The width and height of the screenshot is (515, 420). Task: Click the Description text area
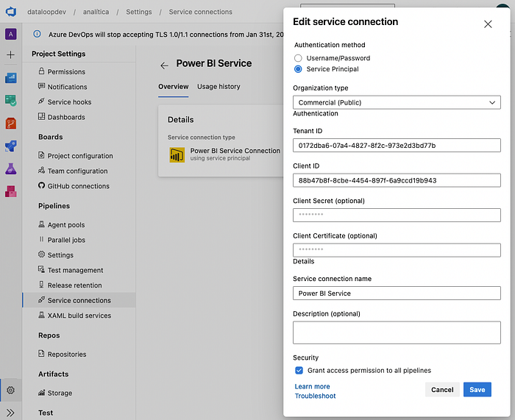click(397, 332)
